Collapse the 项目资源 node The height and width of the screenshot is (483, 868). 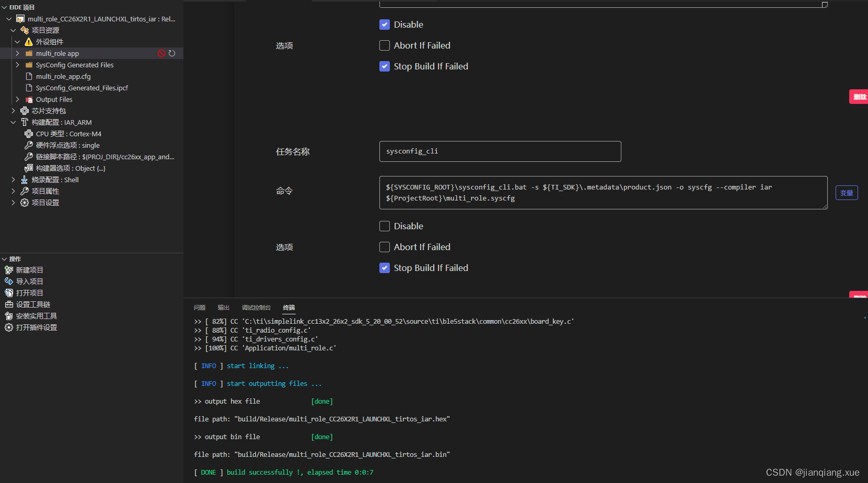coord(13,30)
